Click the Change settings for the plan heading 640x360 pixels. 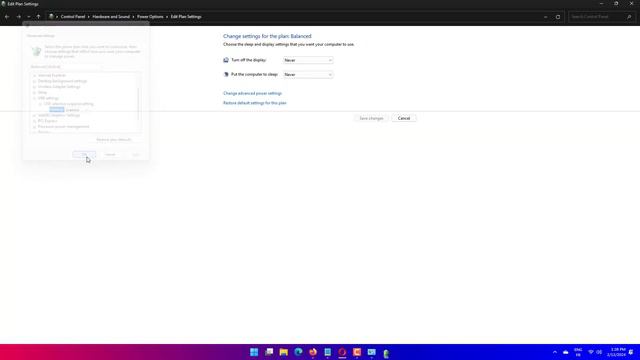pos(267,36)
